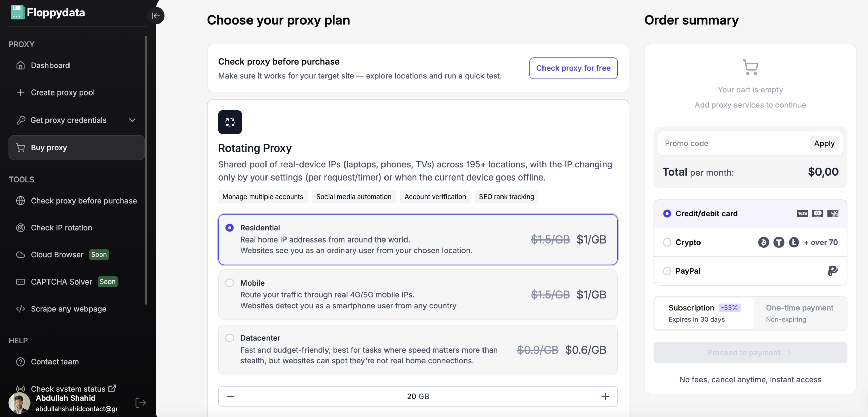Click the Rotating Proxy icon

(x=230, y=122)
